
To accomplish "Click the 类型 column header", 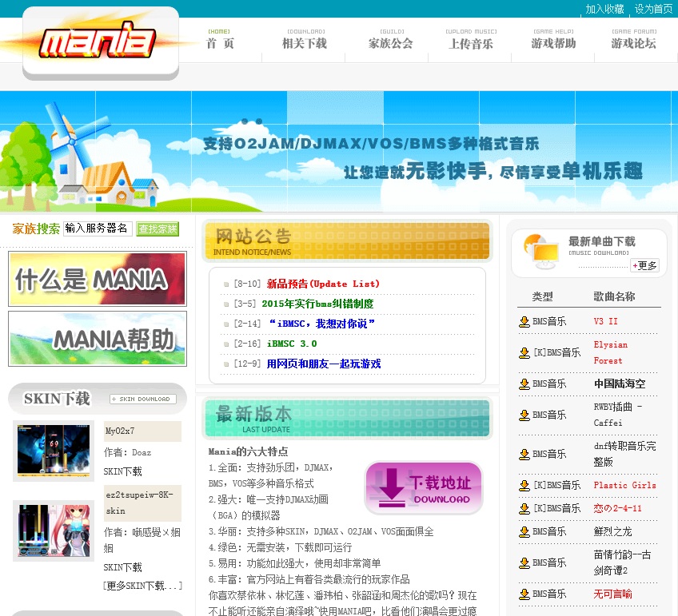I will tap(542, 296).
